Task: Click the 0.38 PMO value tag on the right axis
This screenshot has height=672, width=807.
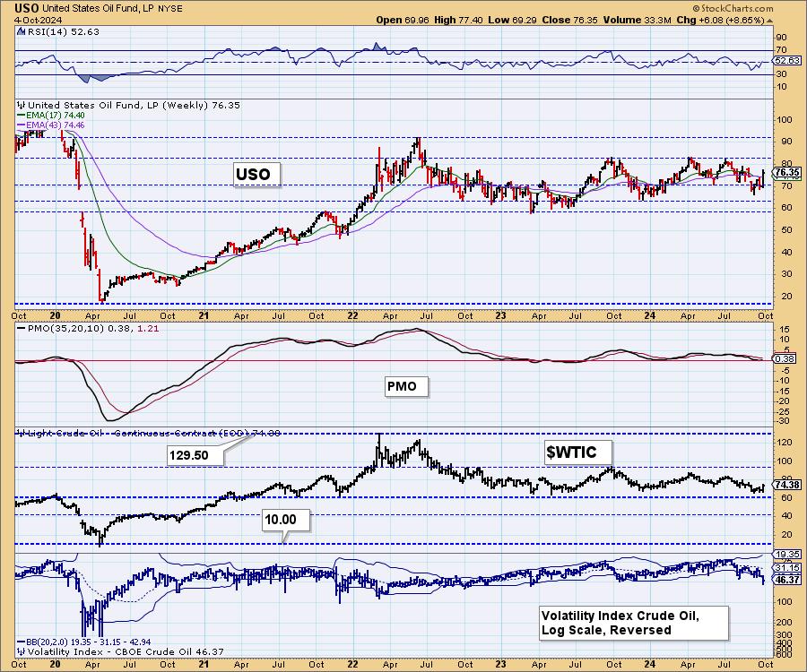Action: click(785, 359)
